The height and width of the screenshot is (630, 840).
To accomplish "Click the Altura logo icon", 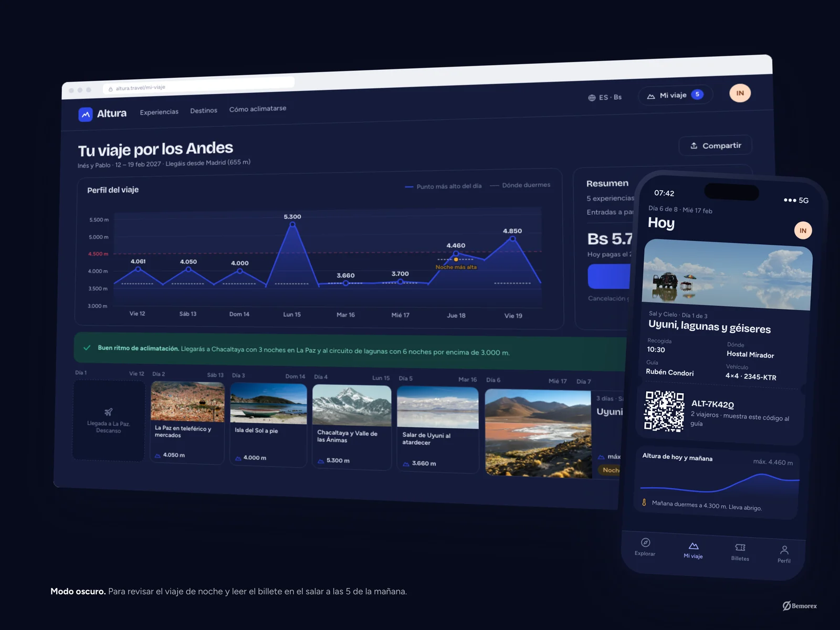I will click(86, 114).
